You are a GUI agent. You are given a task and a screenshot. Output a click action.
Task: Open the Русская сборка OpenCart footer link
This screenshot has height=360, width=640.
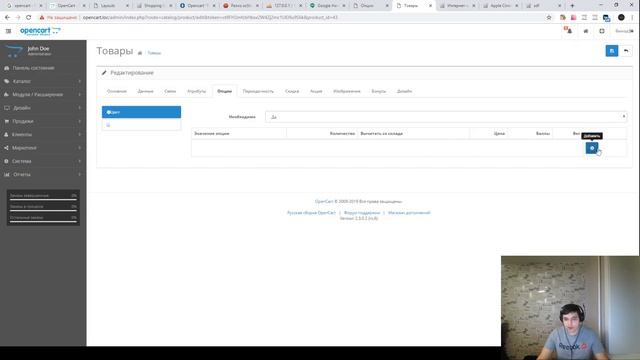[311, 213]
